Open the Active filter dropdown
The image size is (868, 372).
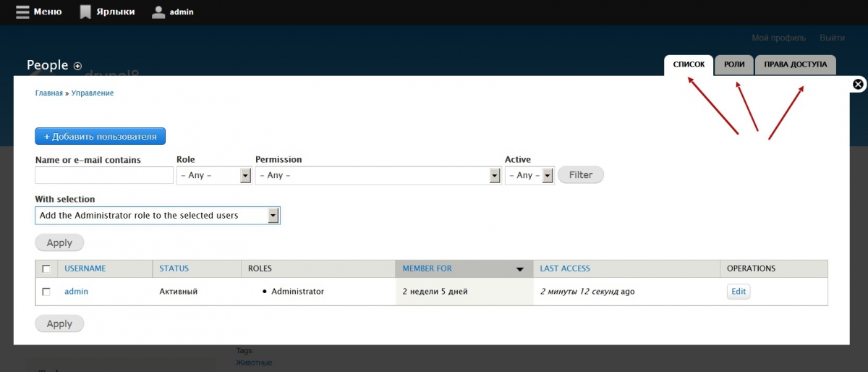(529, 175)
